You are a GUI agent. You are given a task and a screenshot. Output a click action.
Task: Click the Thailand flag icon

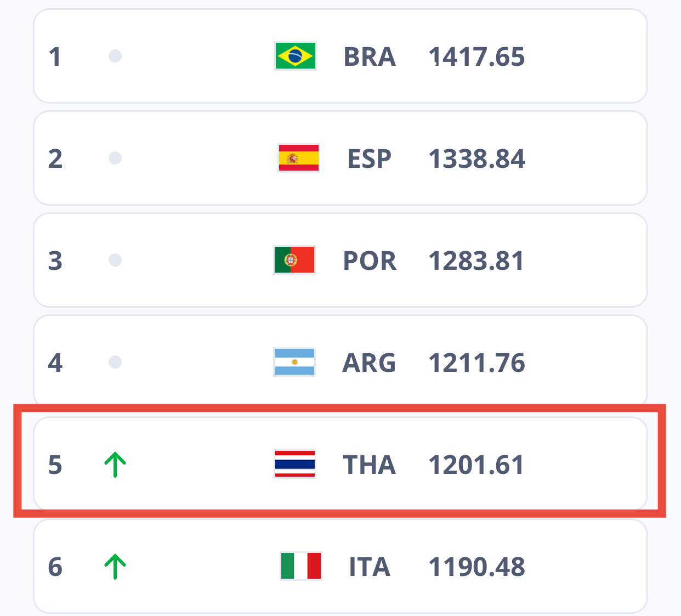coord(294,464)
